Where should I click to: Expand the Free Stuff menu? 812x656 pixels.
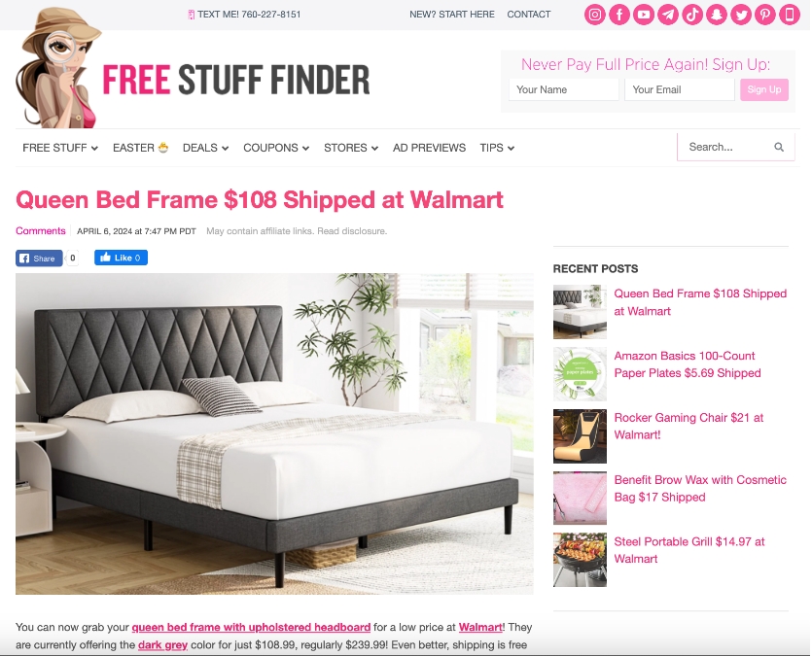click(60, 148)
